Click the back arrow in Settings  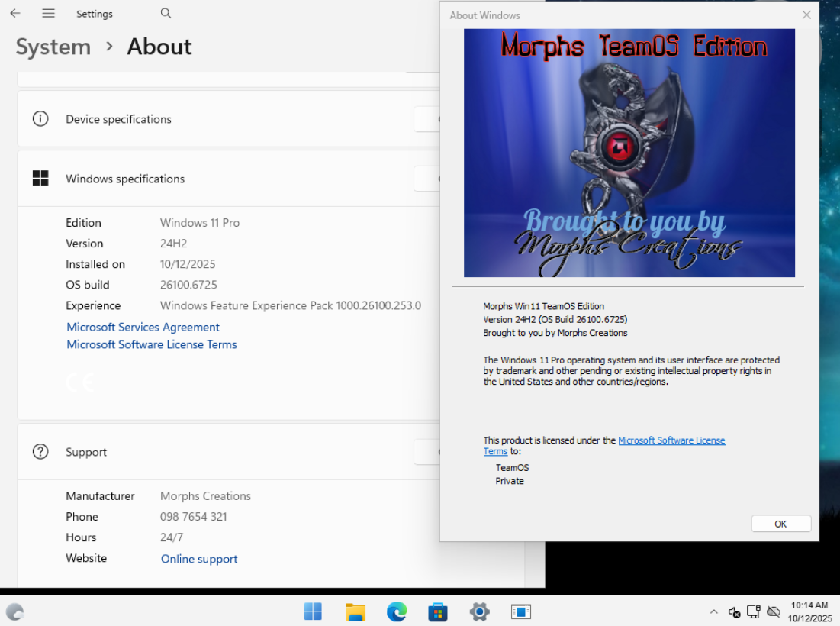click(x=15, y=13)
